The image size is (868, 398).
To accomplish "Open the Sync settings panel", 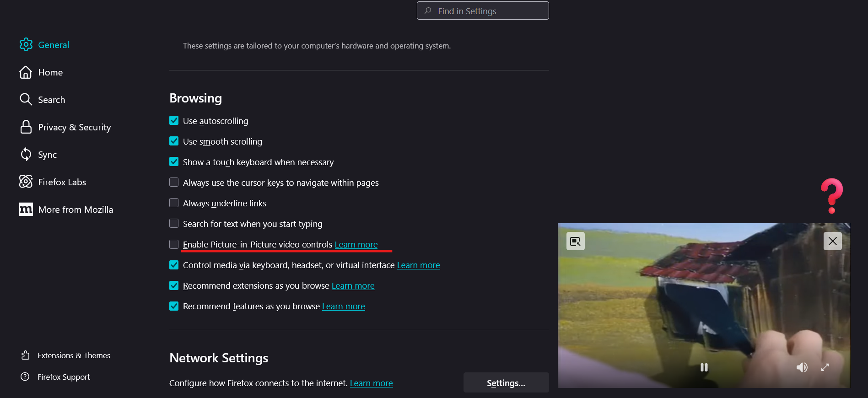I will pos(47,155).
